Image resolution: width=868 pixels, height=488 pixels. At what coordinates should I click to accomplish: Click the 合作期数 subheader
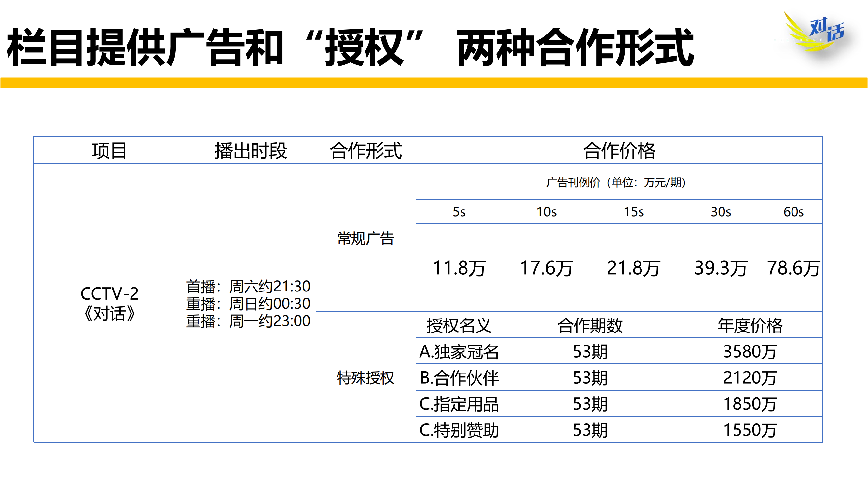click(590, 325)
